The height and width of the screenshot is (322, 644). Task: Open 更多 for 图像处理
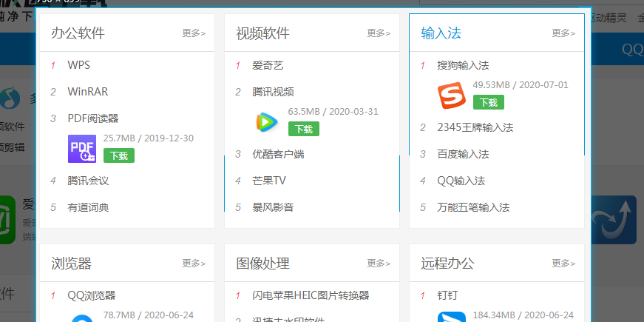[x=379, y=264]
